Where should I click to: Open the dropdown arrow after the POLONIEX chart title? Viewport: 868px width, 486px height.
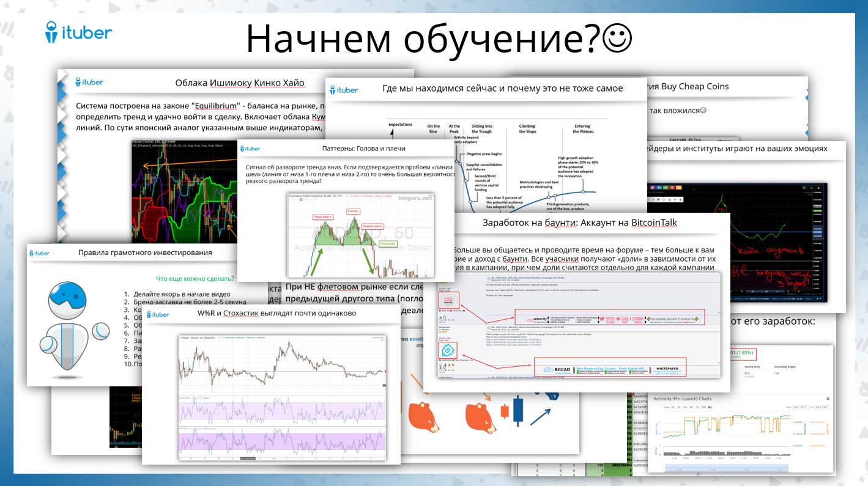click(x=217, y=338)
